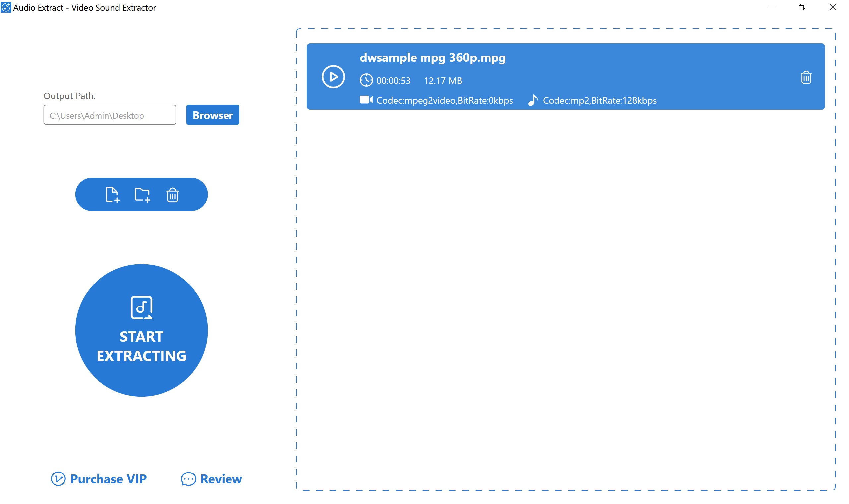Minimize the Audio Extract window
This screenshot has height=504, width=849.
pyautogui.click(x=771, y=7)
